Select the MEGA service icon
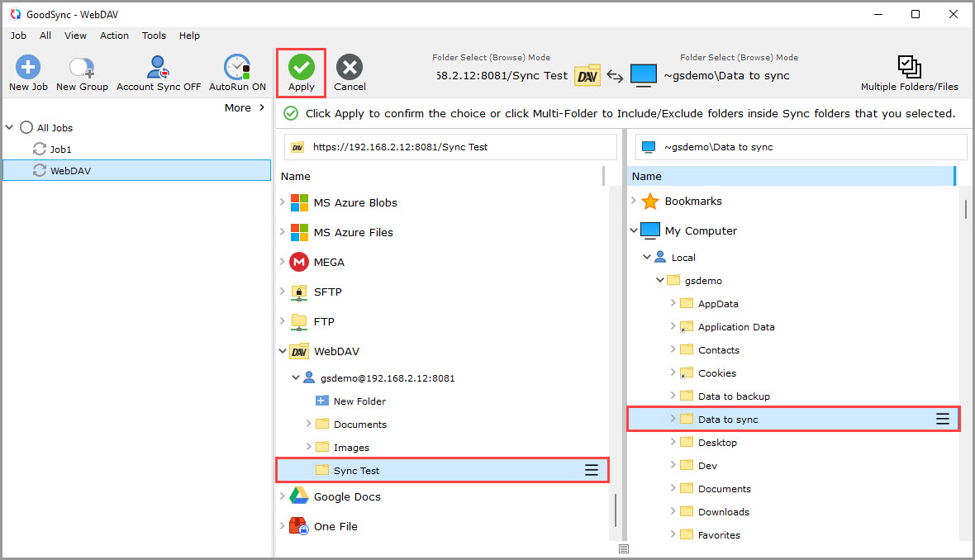 coord(299,263)
